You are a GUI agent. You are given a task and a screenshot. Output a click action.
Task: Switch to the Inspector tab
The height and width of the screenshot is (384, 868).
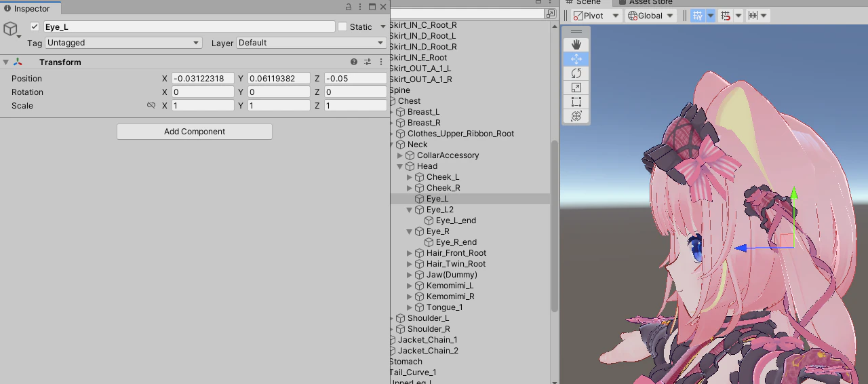31,8
